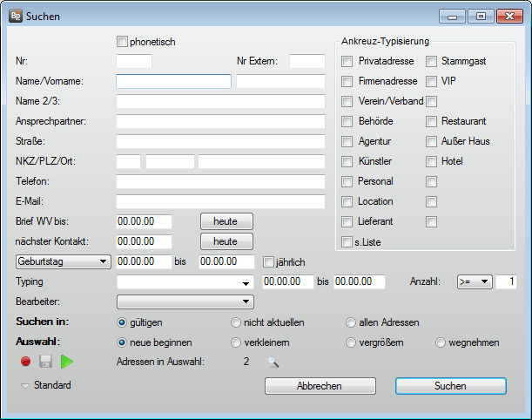The width and height of the screenshot is (532, 420).
Task: Click the magnifier icon beside address count
Action: pos(273,362)
